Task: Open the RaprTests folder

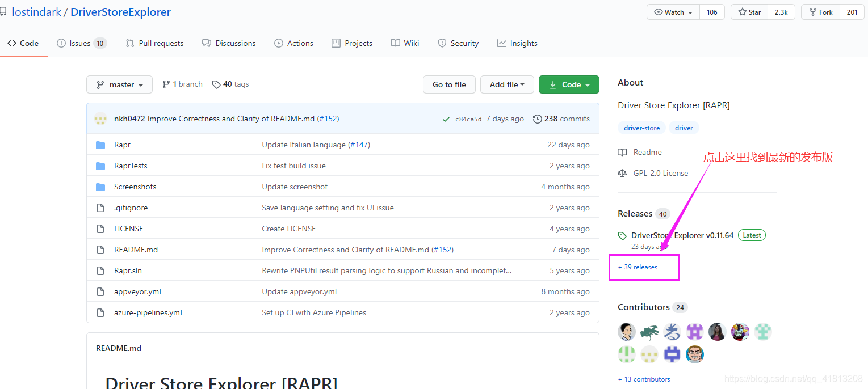Action: (131, 166)
